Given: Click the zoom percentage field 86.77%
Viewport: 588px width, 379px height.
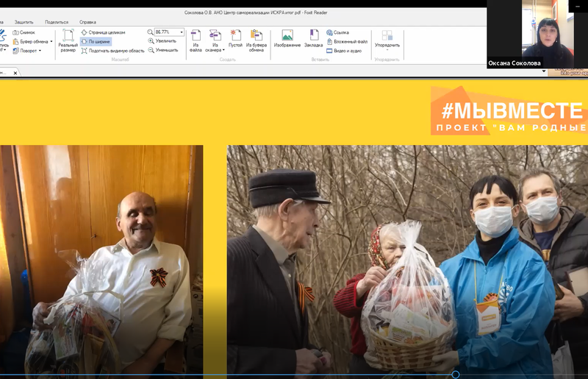Looking at the screenshot, I should 167,32.
